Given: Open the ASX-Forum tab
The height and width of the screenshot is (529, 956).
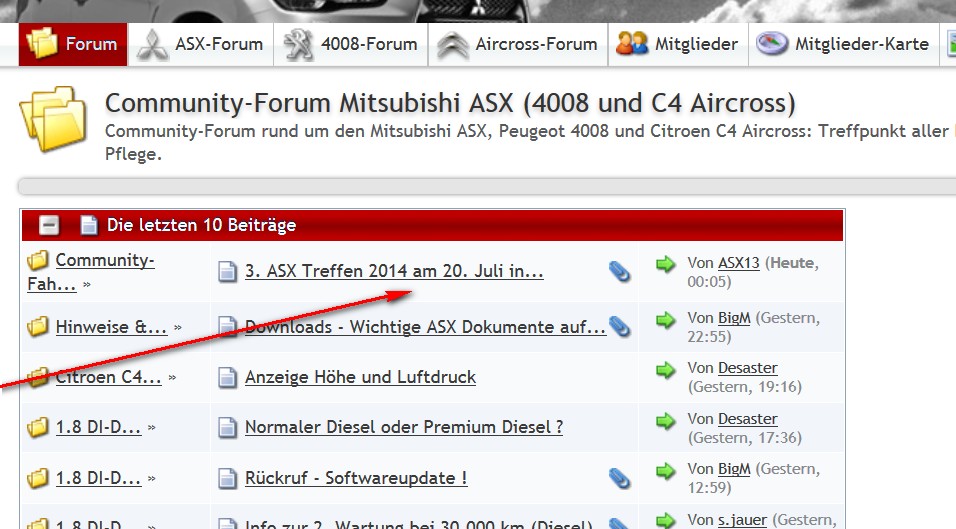Looking at the screenshot, I should pyautogui.click(x=201, y=44).
